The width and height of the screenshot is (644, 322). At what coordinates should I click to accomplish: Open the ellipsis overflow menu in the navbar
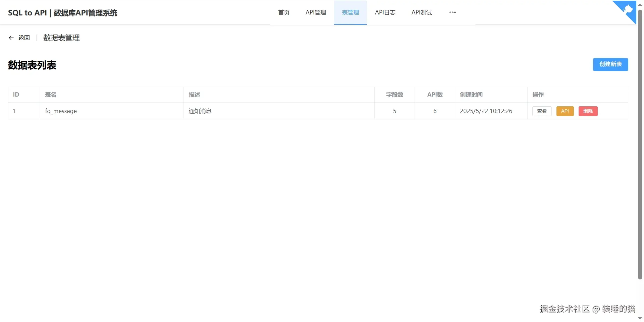click(x=452, y=12)
